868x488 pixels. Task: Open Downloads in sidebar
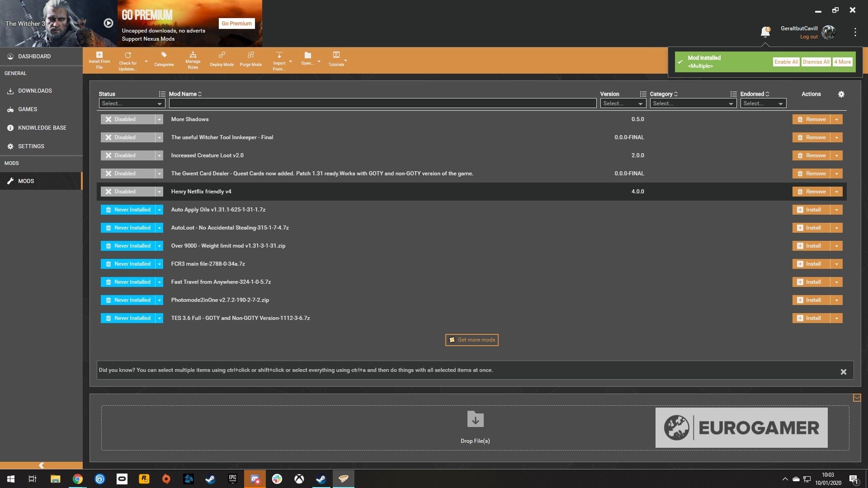(41, 91)
